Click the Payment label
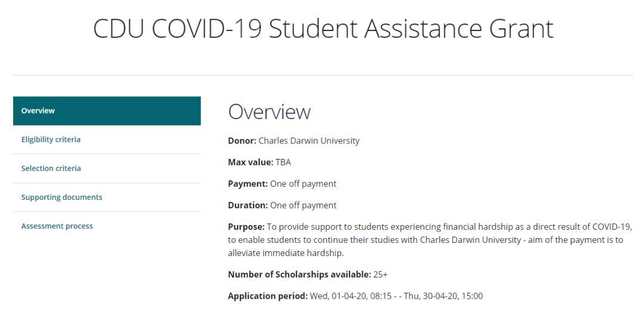Screen dimensions: 644x309 [248, 184]
